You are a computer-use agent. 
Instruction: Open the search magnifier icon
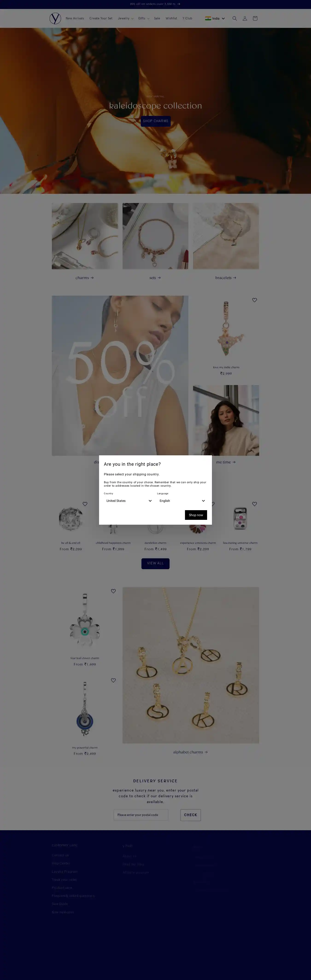[x=235, y=18]
